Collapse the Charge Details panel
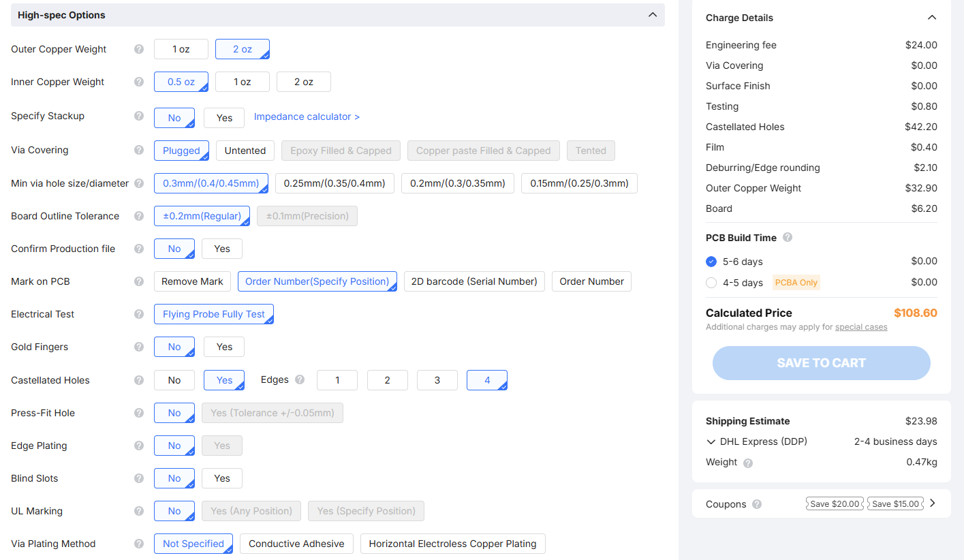964x560 pixels. point(932,18)
